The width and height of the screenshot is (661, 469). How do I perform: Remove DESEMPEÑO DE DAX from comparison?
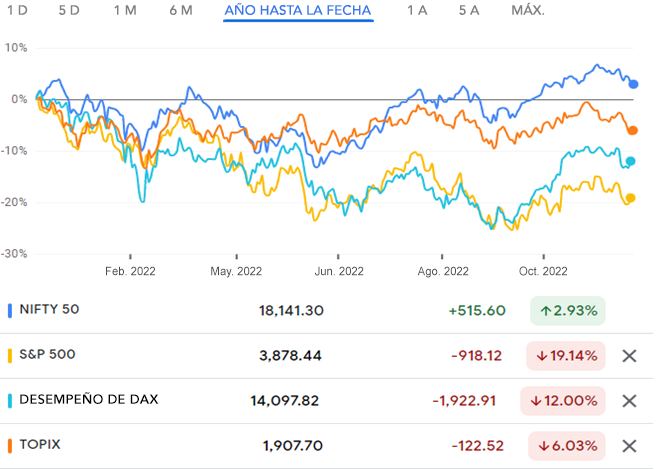[629, 401]
